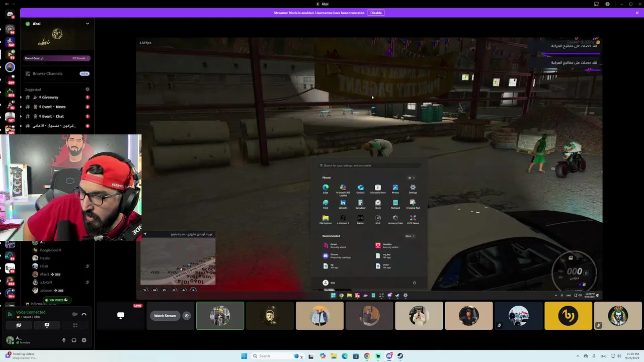This screenshot has width=644, height=362.
Task: Toggle noise suppression in the voice panel
Action: 75,314
